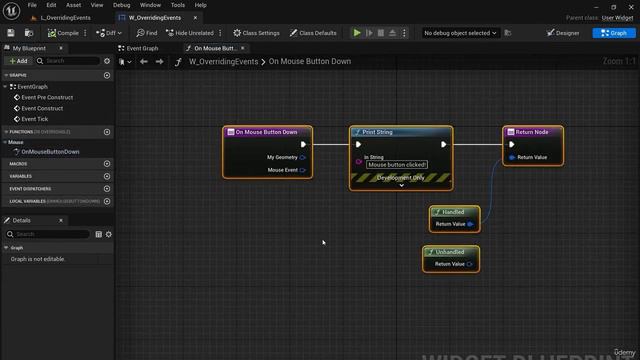Click the Handled node Return Value pin

[470, 224]
